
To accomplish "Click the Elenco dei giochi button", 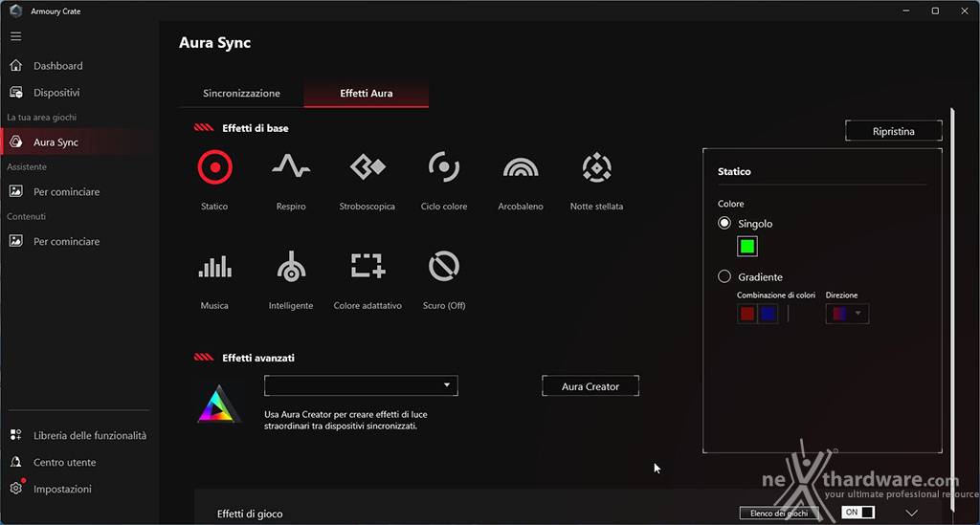I will (779, 514).
